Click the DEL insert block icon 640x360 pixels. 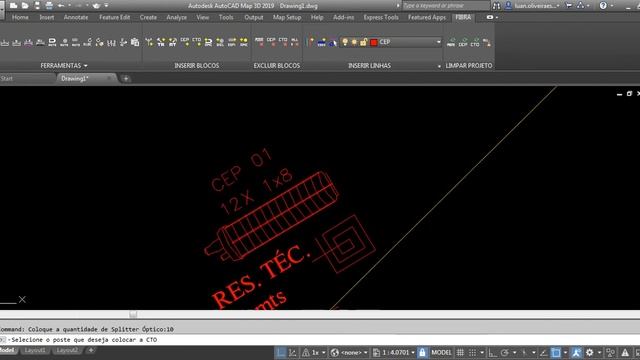[x=220, y=42]
